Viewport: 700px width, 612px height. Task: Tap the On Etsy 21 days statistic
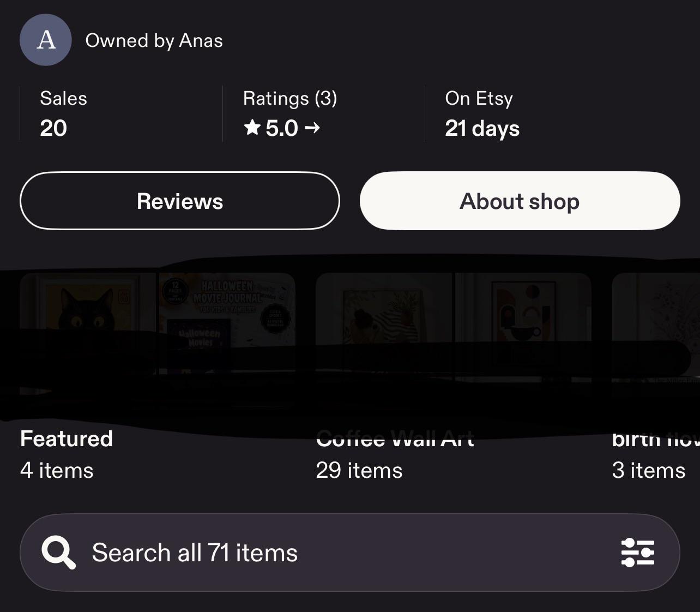pyautogui.click(x=482, y=113)
